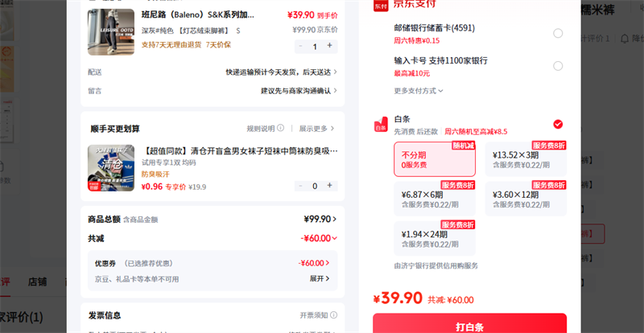Switch to the 店铺 tab
Image resolution: width=644 pixels, height=333 pixels.
click(x=37, y=282)
